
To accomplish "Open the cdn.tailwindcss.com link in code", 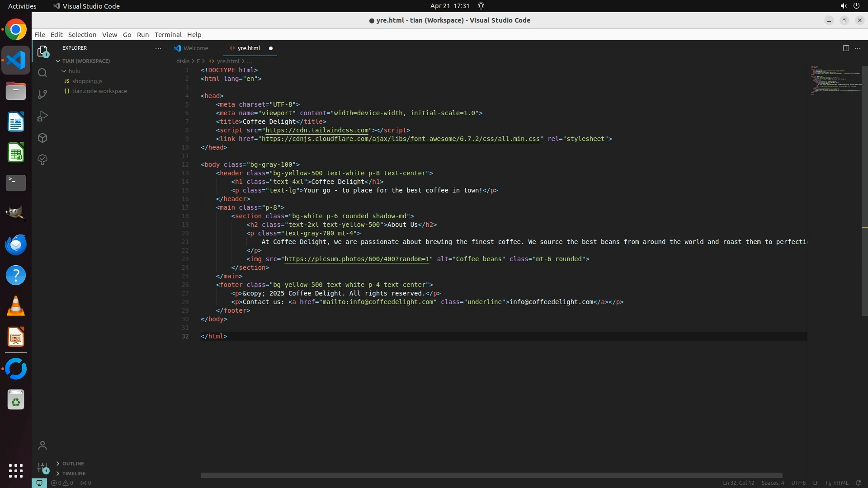I will (317, 130).
